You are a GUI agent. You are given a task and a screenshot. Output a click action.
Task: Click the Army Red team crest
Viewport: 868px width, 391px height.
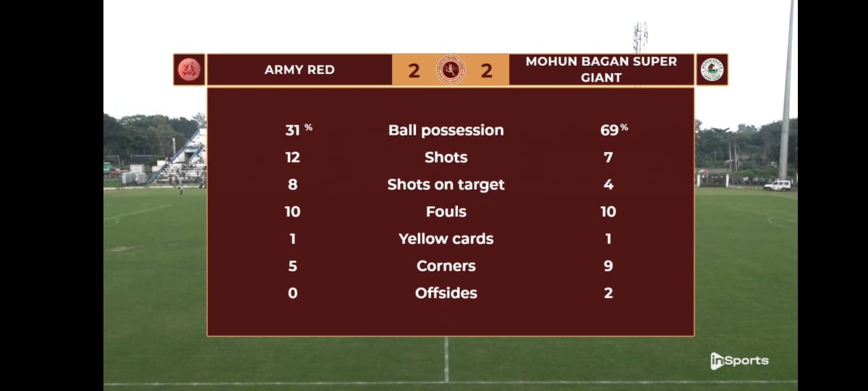190,70
